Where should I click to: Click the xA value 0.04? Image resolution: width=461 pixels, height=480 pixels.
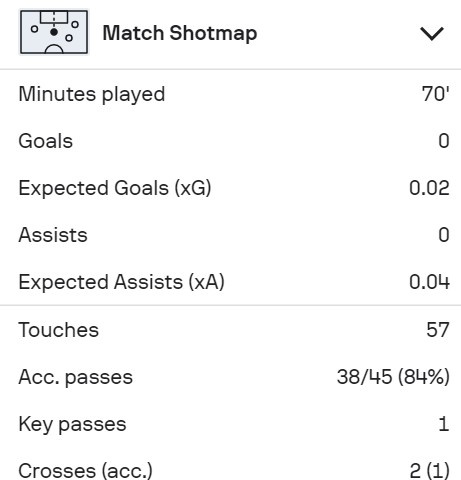pos(429,282)
